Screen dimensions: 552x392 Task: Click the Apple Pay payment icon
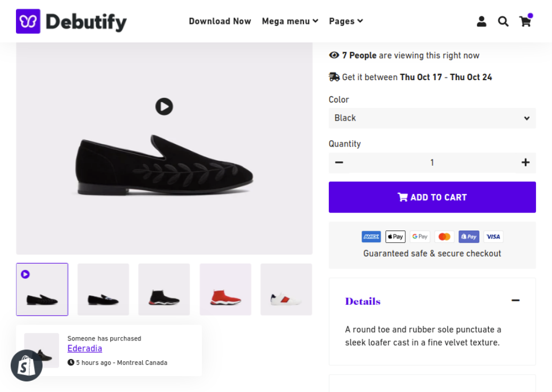pyautogui.click(x=395, y=237)
